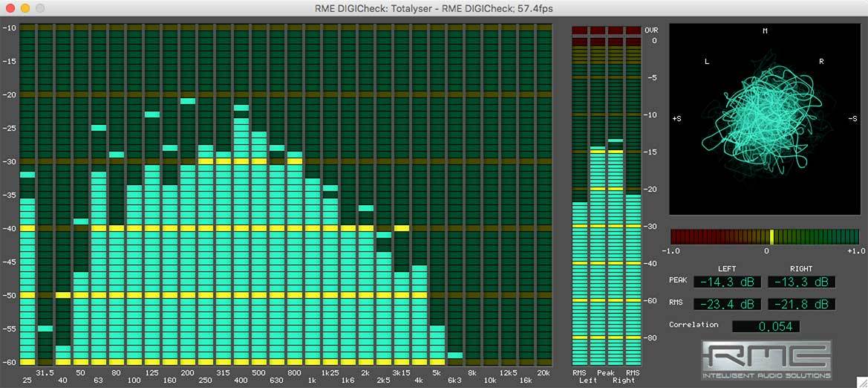Click the -25 dB spectrum scale label

(10, 128)
